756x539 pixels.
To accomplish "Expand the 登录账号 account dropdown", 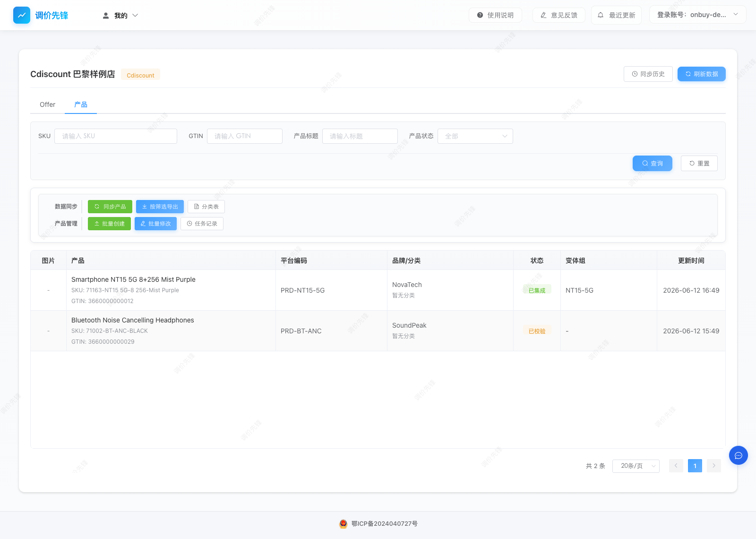I will 698,15.
